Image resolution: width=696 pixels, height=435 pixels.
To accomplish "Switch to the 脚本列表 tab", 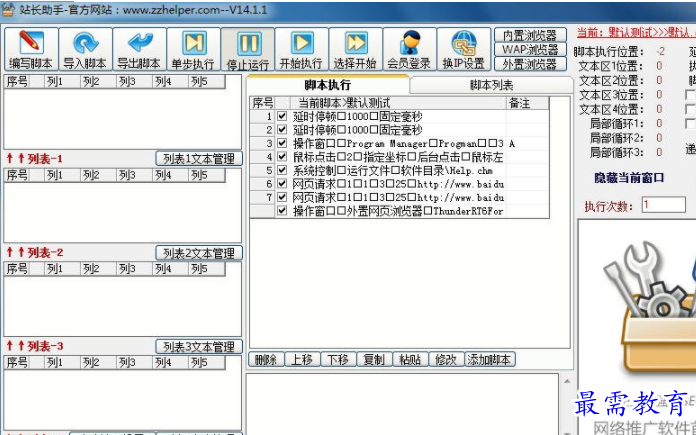I will click(494, 86).
